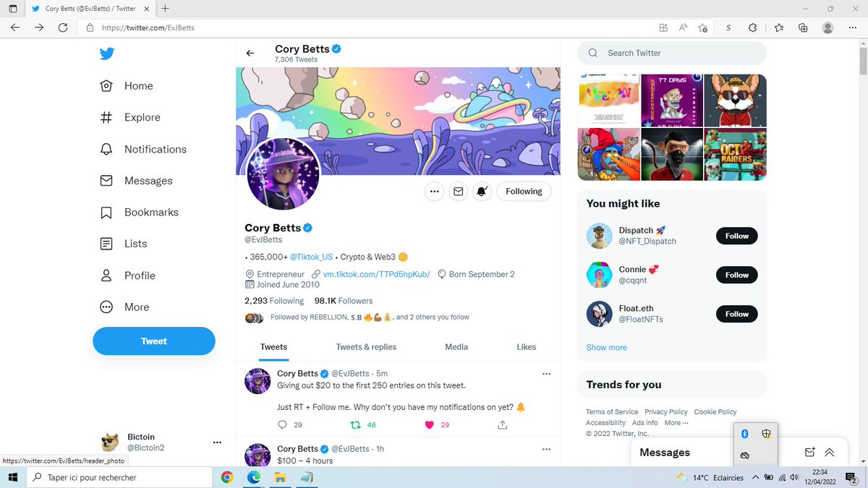Click the Bluetooth icon in the tray popup

click(744, 434)
